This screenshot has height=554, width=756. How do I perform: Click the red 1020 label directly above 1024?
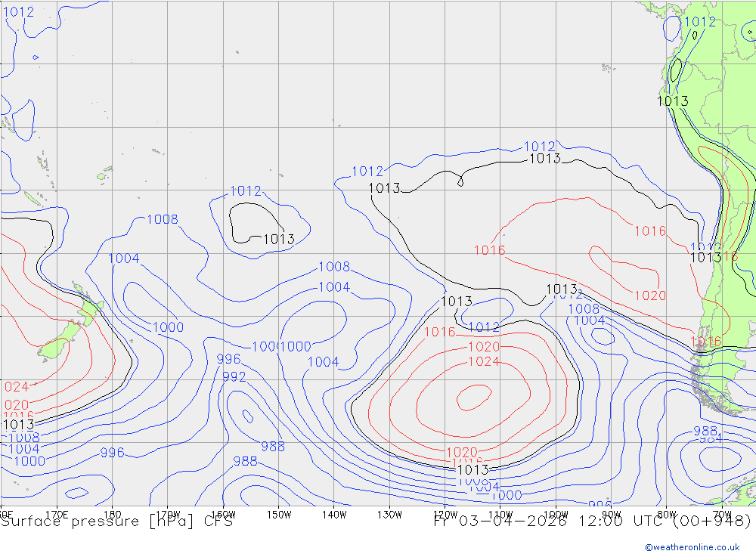(484, 347)
